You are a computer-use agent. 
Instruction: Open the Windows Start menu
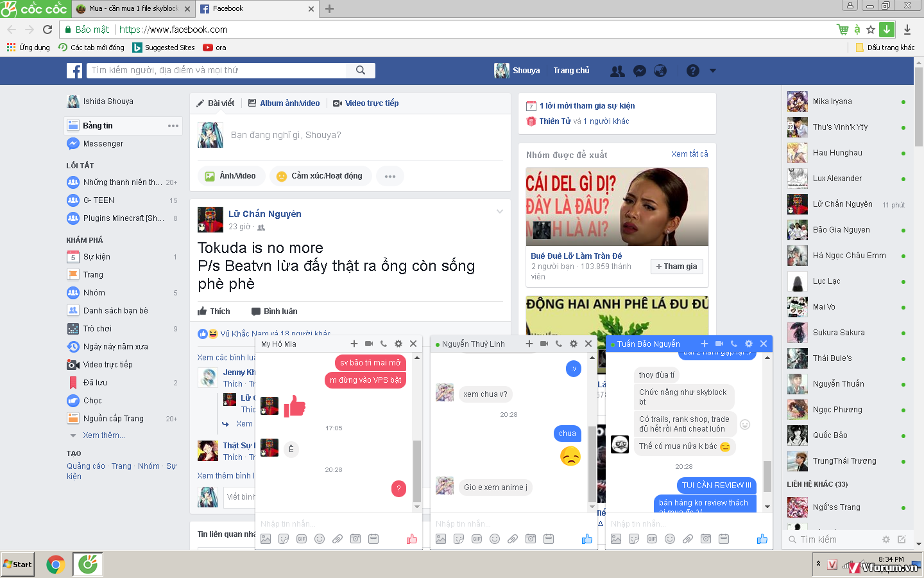click(x=17, y=565)
